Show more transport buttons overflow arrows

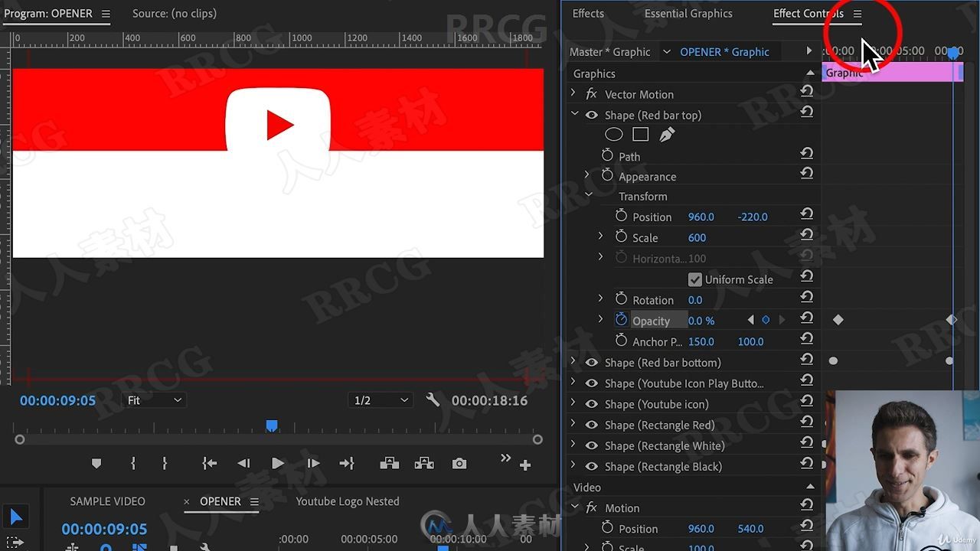pyautogui.click(x=505, y=458)
